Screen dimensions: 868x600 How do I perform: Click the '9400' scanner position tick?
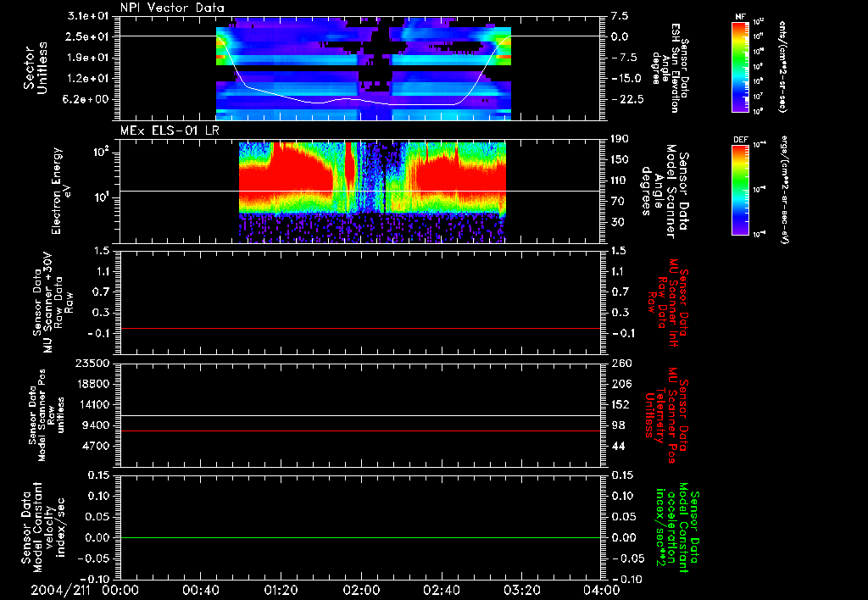96,425
